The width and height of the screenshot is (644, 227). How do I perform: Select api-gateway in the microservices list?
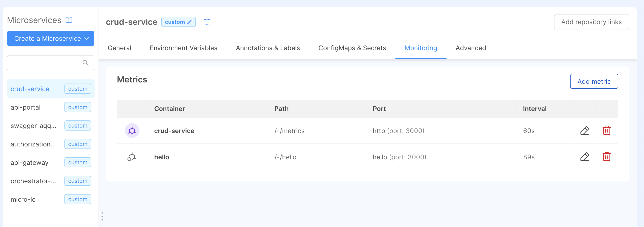pyautogui.click(x=29, y=163)
